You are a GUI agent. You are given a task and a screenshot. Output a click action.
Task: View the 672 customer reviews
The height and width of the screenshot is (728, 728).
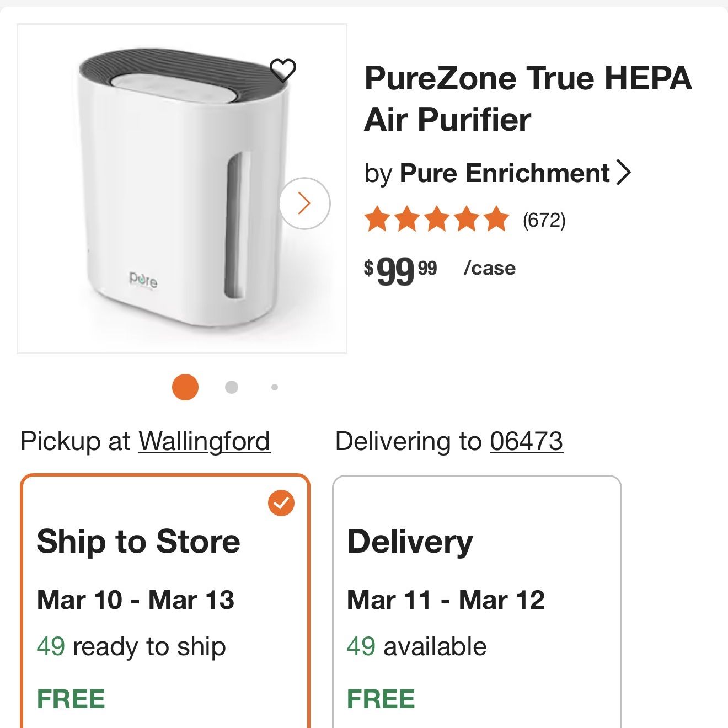click(x=544, y=220)
